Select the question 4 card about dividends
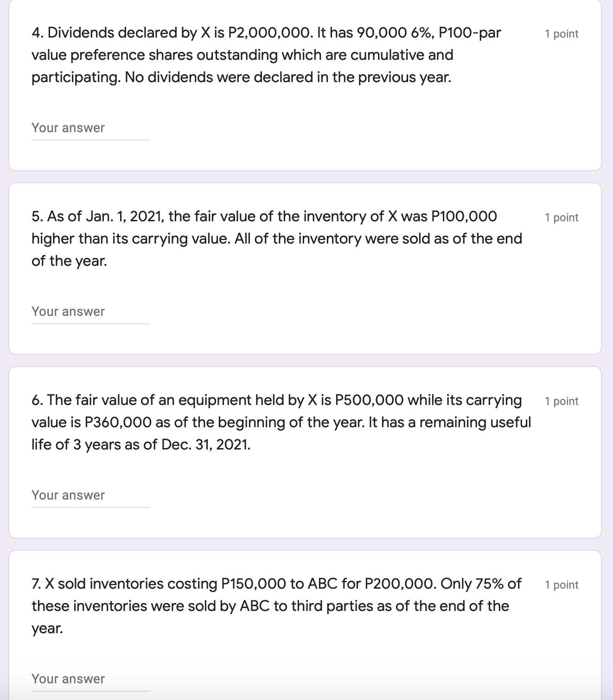 point(306,83)
